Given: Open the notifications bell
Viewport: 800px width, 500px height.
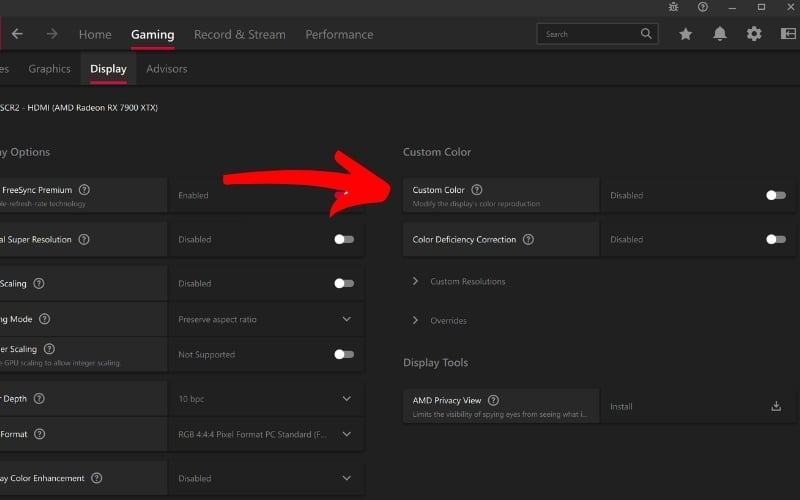Looking at the screenshot, I should click(720, 34).
